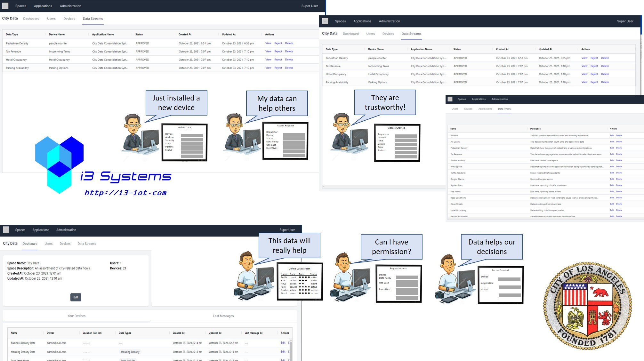This screenshot has height=361, width=644.
Task: Click the menu icon in the Data Types window navbar
Action: (450, 99)
